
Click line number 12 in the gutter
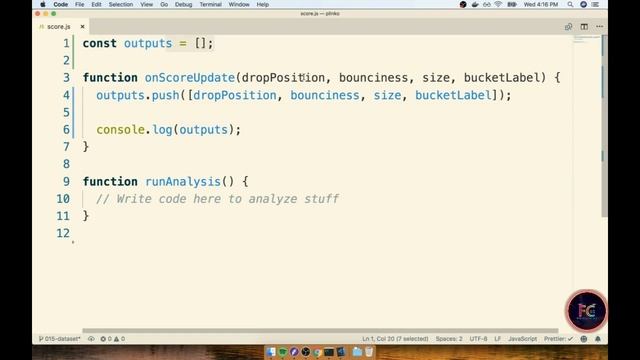point(63,233)
